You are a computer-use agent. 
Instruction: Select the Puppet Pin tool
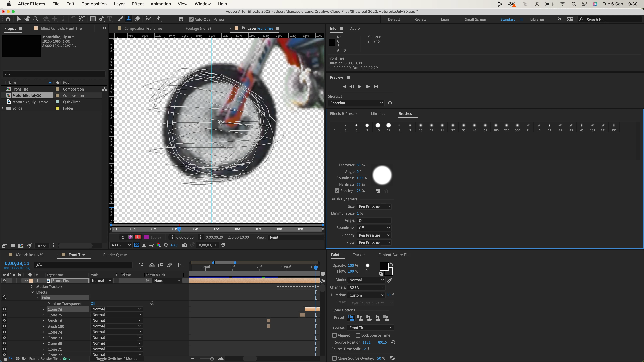158,19
